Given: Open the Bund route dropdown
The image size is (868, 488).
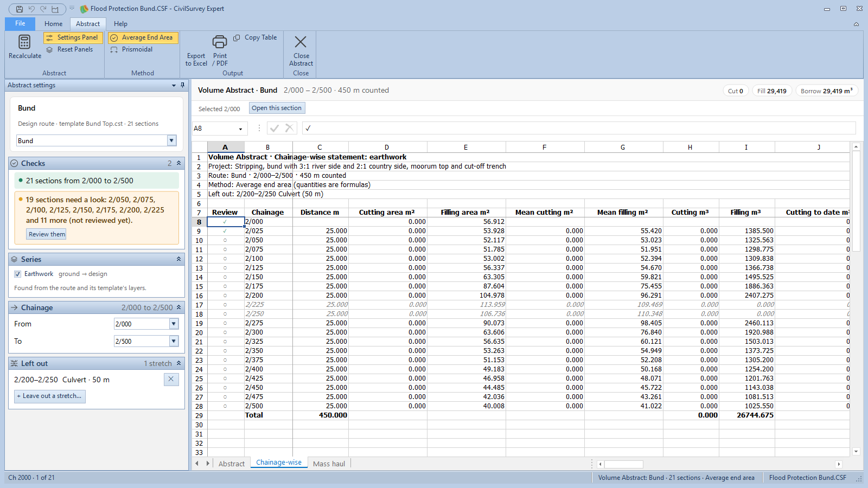Looking at the screenshot, I should [x=172, y=140].
